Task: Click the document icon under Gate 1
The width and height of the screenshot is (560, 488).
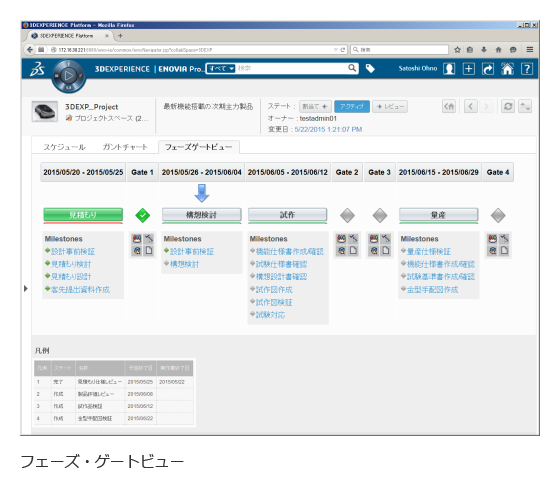Action: [149, 251]
